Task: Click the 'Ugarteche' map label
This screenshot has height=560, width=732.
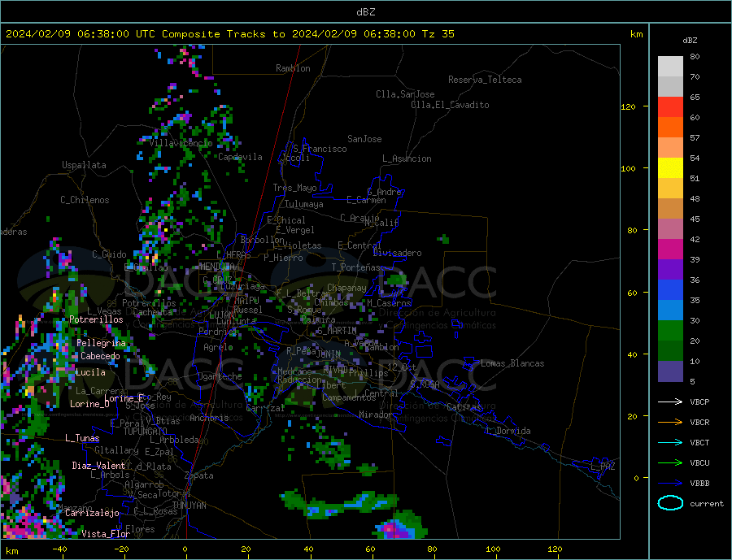Action: 220,376
